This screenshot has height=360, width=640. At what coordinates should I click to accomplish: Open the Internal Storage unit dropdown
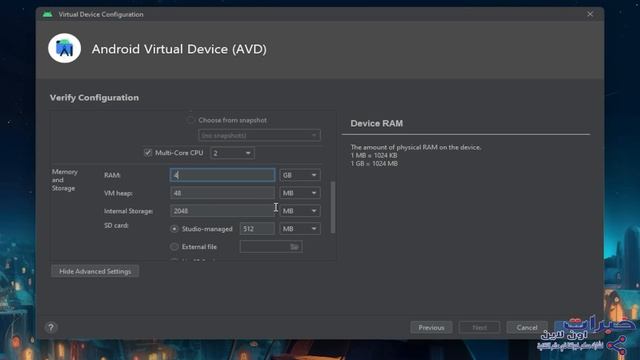(300, 211)
